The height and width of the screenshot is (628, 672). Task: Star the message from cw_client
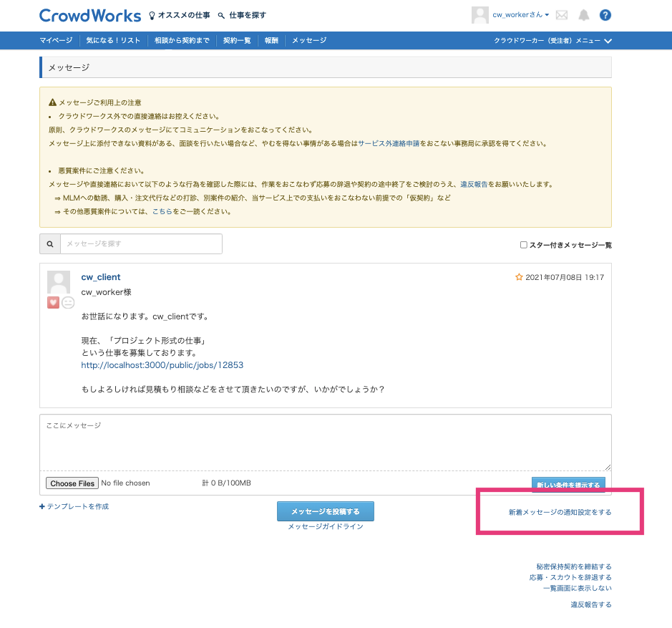point(520,277)
